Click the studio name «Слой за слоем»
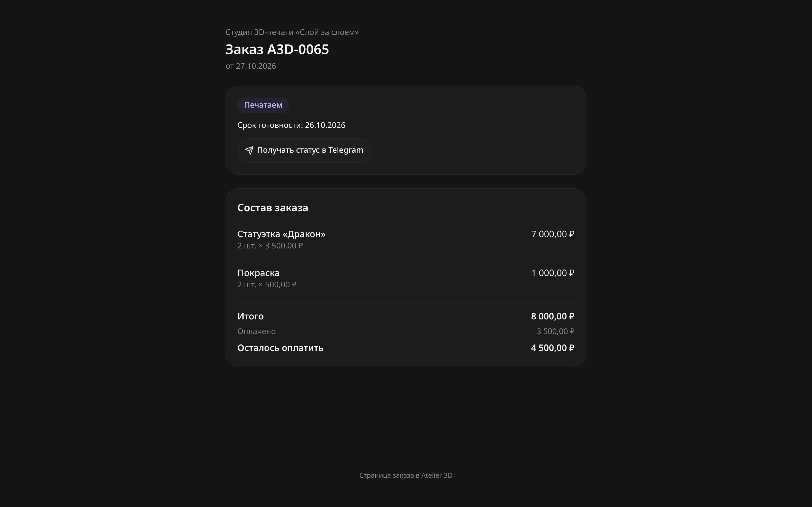 pyautogui.click(x=327, y=32)
